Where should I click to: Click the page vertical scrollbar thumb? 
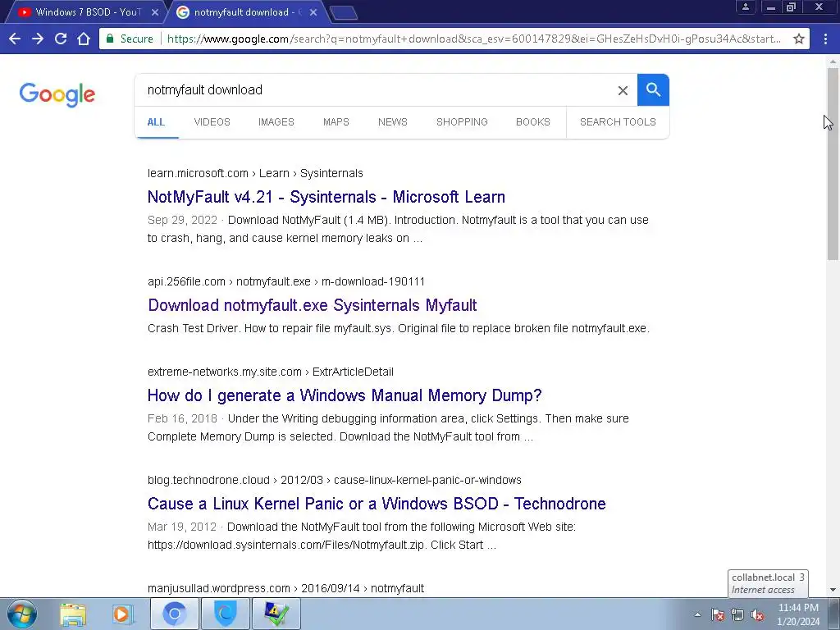pos(833,163)
